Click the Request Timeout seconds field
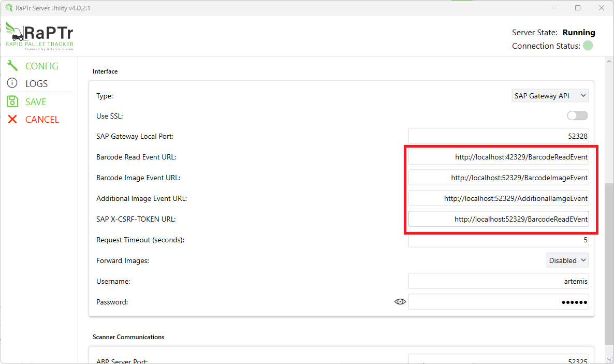This screenshot has height=364, width=614. pos(498,240)
